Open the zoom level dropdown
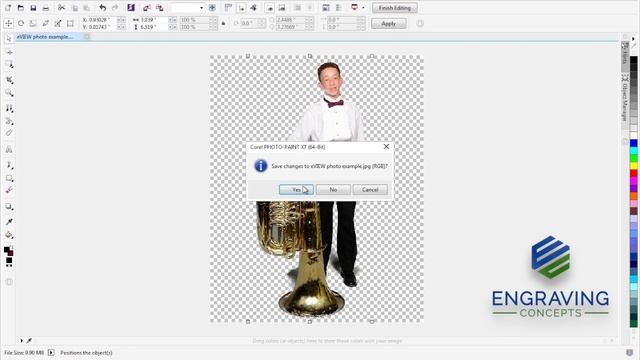Viewport: 640px width, 360px height. tap(201, 8)
